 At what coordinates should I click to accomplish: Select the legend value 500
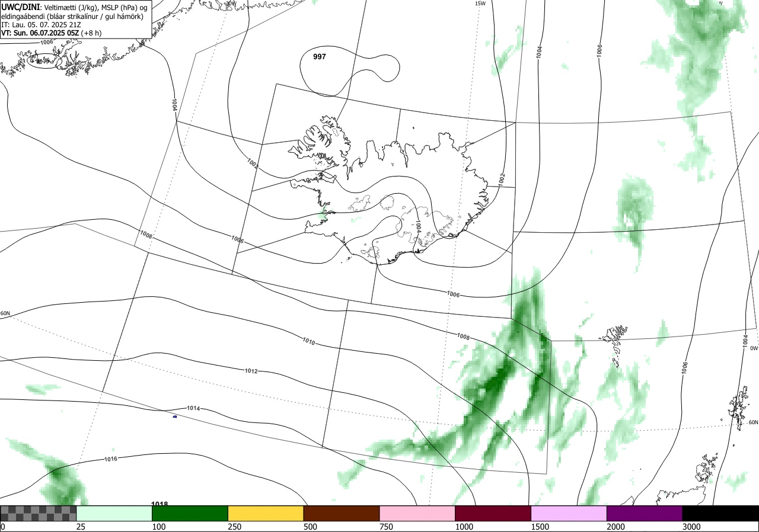310,527
